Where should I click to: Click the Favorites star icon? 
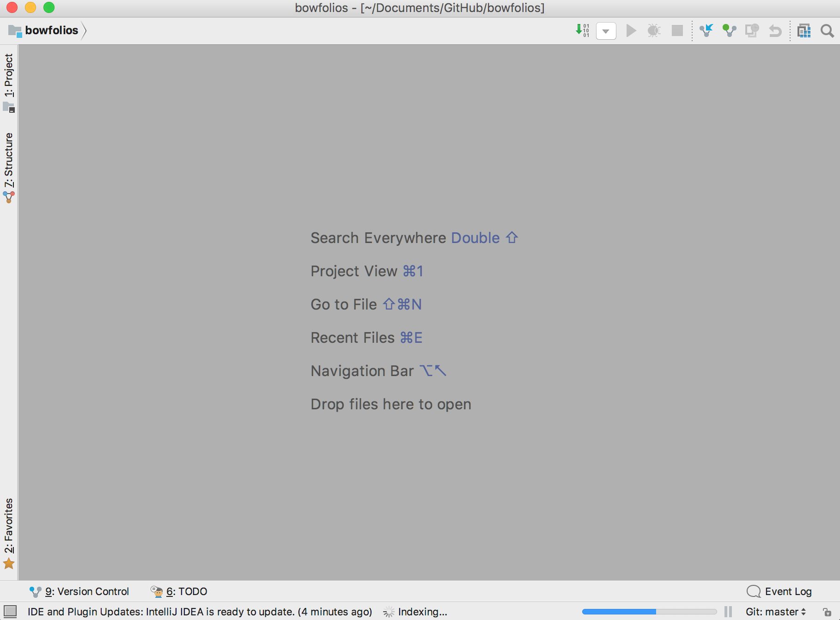coord(9,564)
